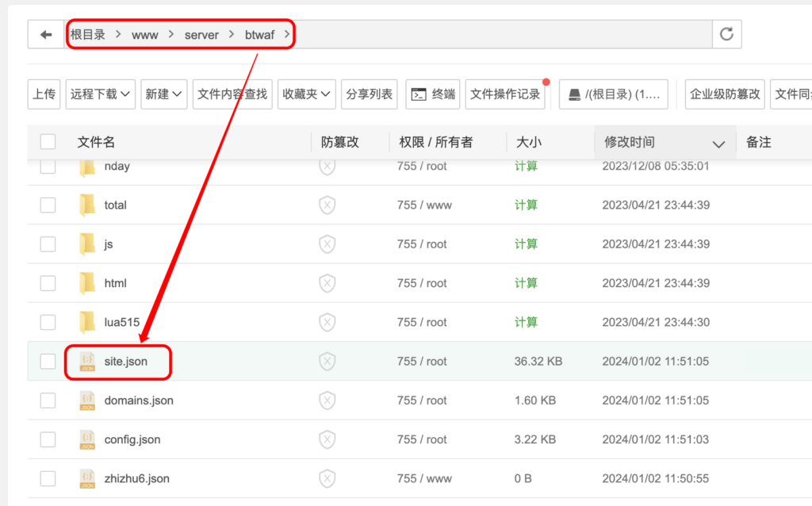Screen dimensions: 812x506
Task: Calculate size of the nday folder
Action: 526,167
